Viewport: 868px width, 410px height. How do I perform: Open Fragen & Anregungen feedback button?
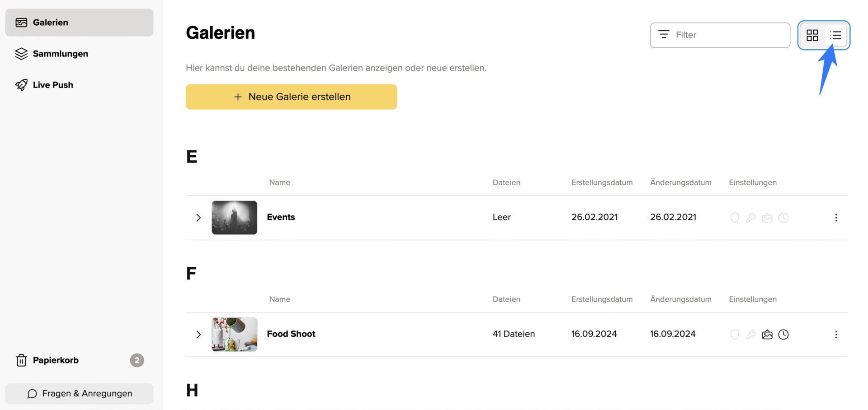pos(79,394)
